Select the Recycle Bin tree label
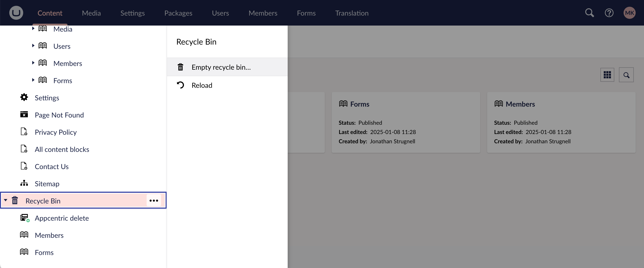This screenshot has height=268, width=644. (x=43, y=201)
